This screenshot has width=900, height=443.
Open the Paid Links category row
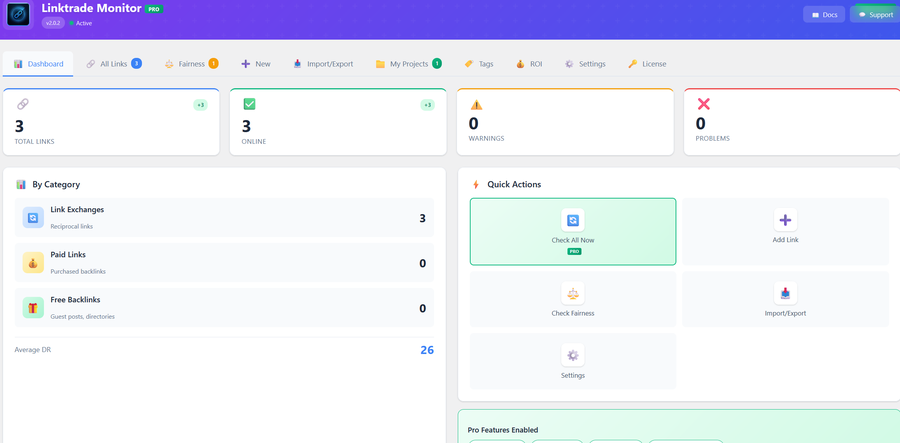coord(224,263)
